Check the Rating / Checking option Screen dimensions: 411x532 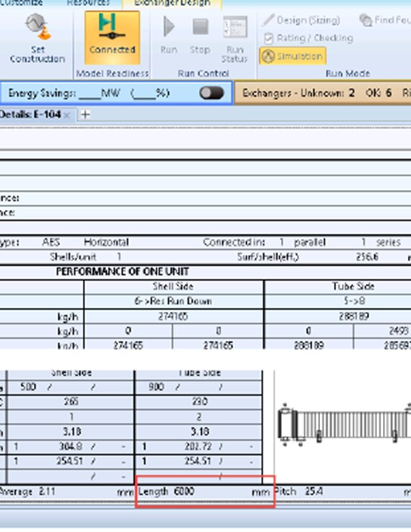(x=309, y=38)
